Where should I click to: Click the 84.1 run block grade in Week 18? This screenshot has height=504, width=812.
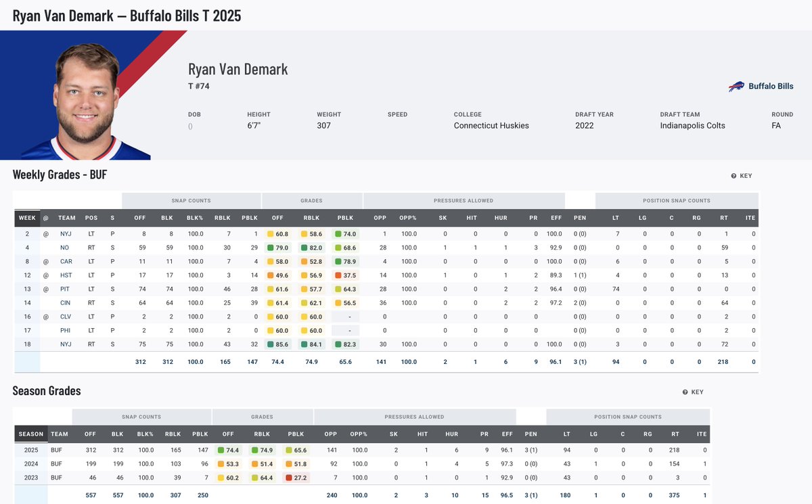tap(313, 344)
